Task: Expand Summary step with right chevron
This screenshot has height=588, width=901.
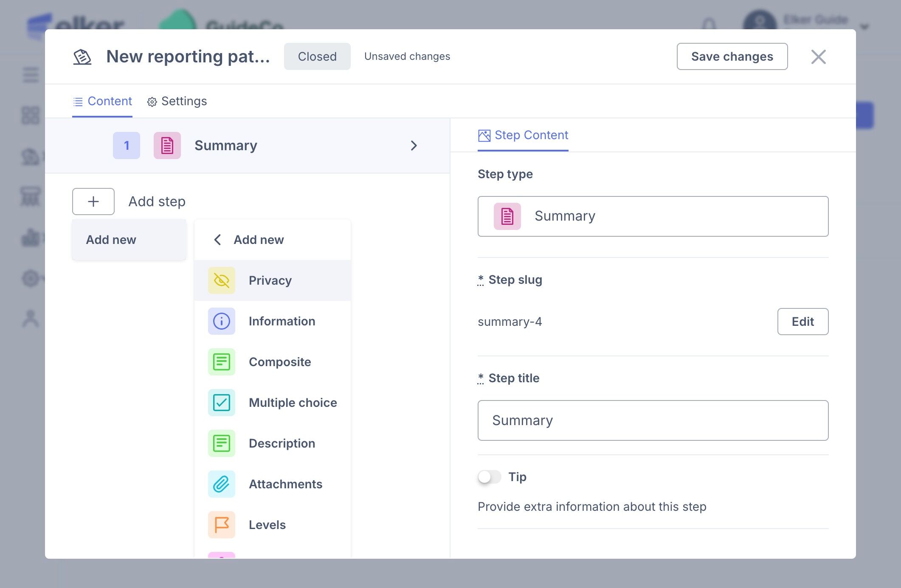Action: (414, 146)
